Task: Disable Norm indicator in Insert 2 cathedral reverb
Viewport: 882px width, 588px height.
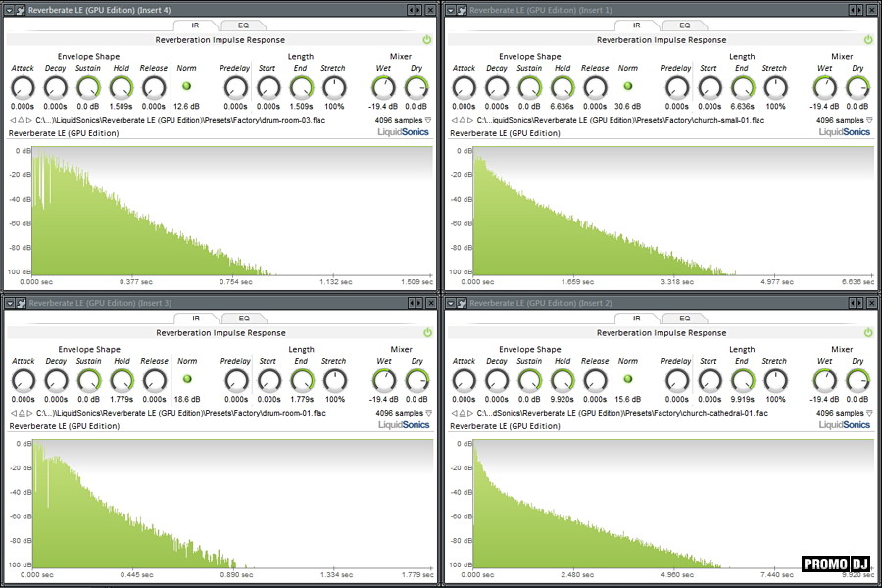Action: tap(628, 379)
